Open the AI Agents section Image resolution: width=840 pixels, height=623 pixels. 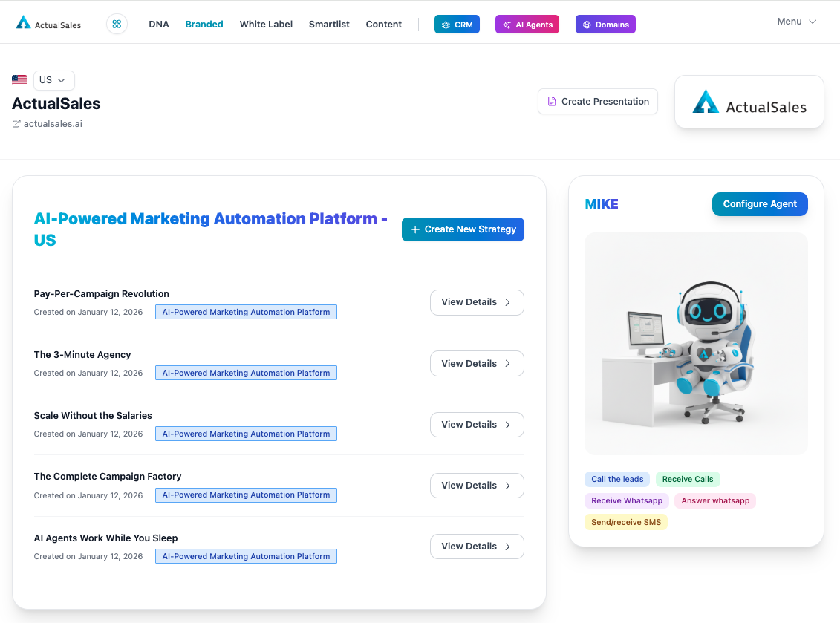[527, 25]
